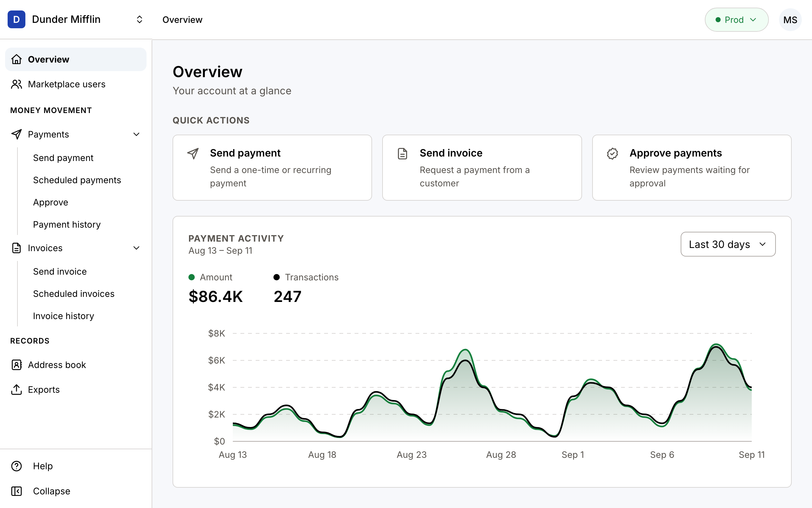Open the Send invoice quick action card
This screenshot has width=812, height=508.
coord(482,168)
